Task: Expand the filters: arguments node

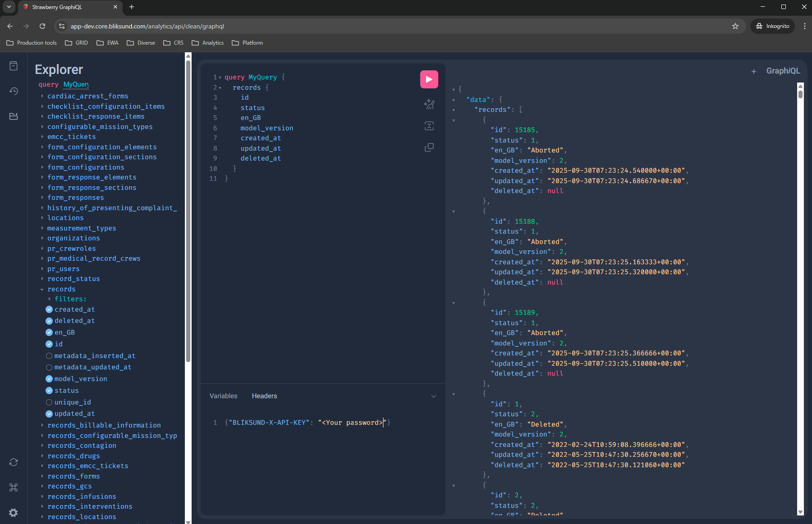Action: pos(50,299)
